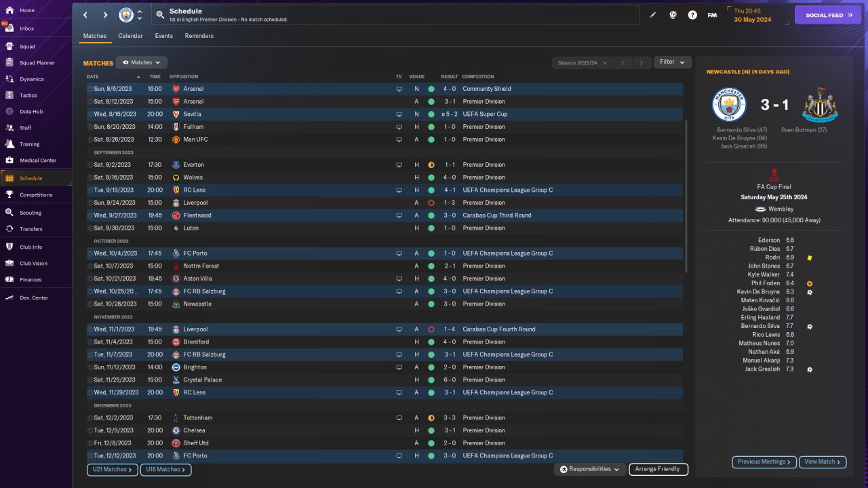868x488 pixels.
Task: Select the Liverpool Carabao Cup Fourth Round row
Action: point(384,329)
